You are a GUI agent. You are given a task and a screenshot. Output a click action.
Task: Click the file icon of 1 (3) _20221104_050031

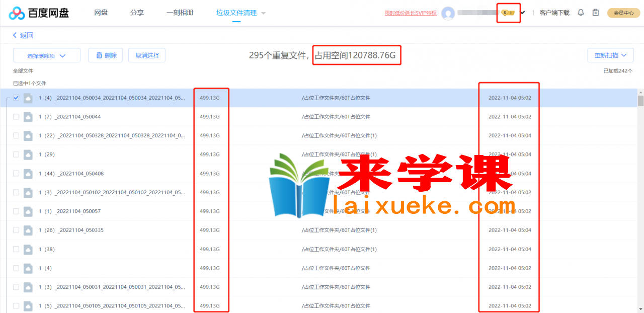point(28,287)
